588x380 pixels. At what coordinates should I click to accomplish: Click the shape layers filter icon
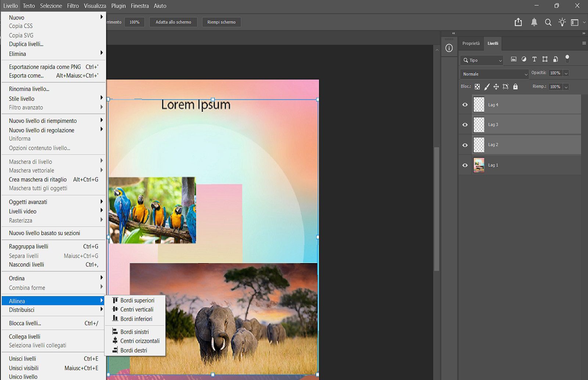click(x=545, y=59)
